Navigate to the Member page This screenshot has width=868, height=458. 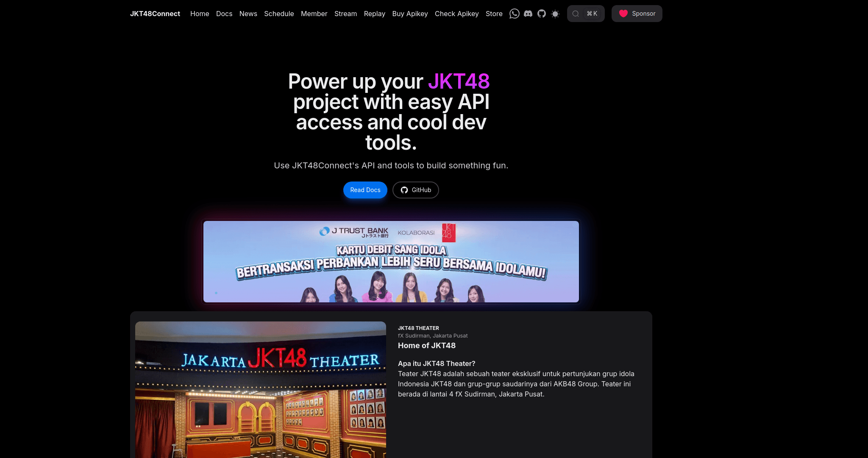click(x=314, y=14)
